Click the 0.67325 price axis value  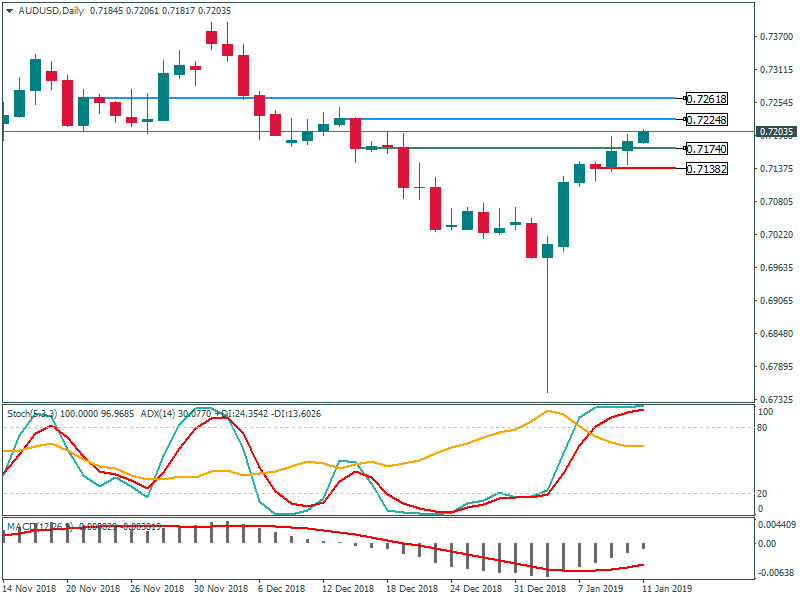[x=777, y=399]
